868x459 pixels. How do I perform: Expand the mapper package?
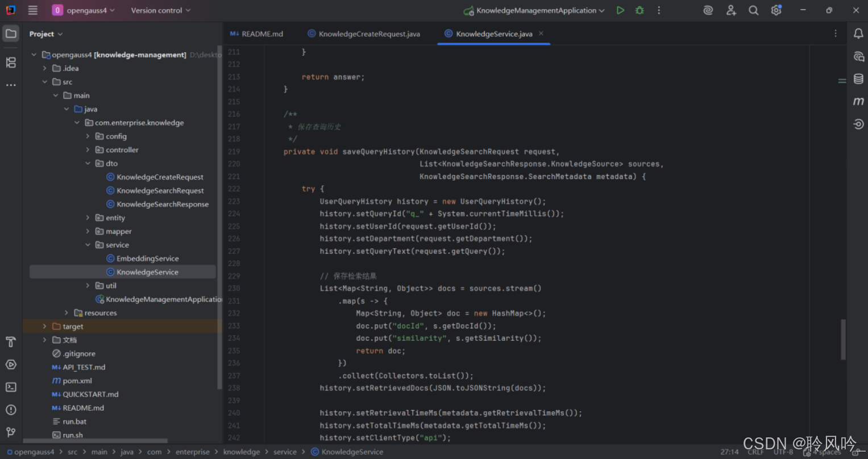[88, 231]
